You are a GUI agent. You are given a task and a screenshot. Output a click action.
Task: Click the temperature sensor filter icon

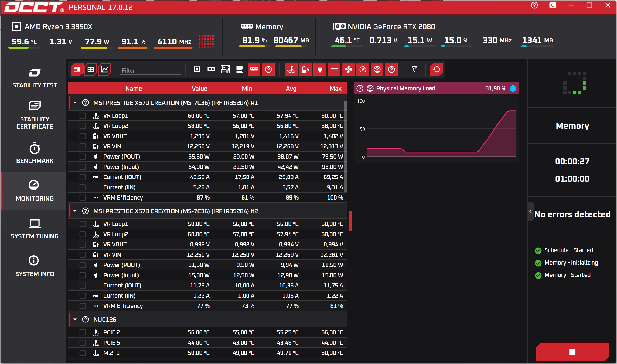point(291,70)
